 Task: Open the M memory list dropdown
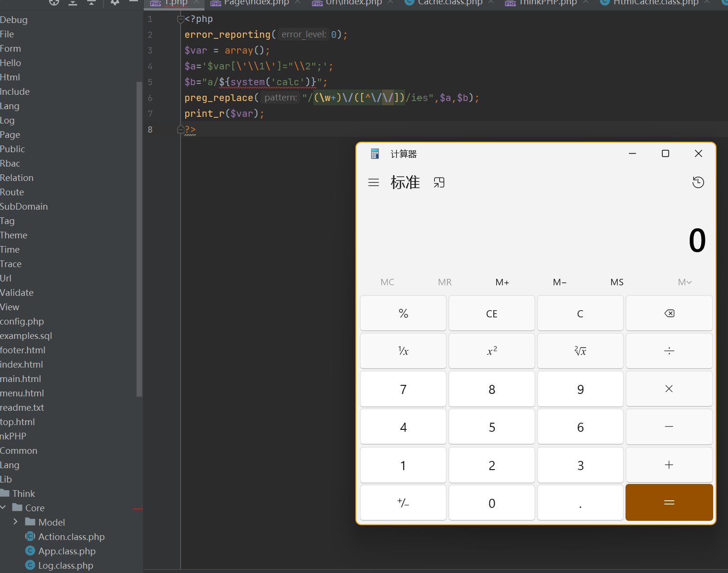pyautogui.click(x=684, y=282)
